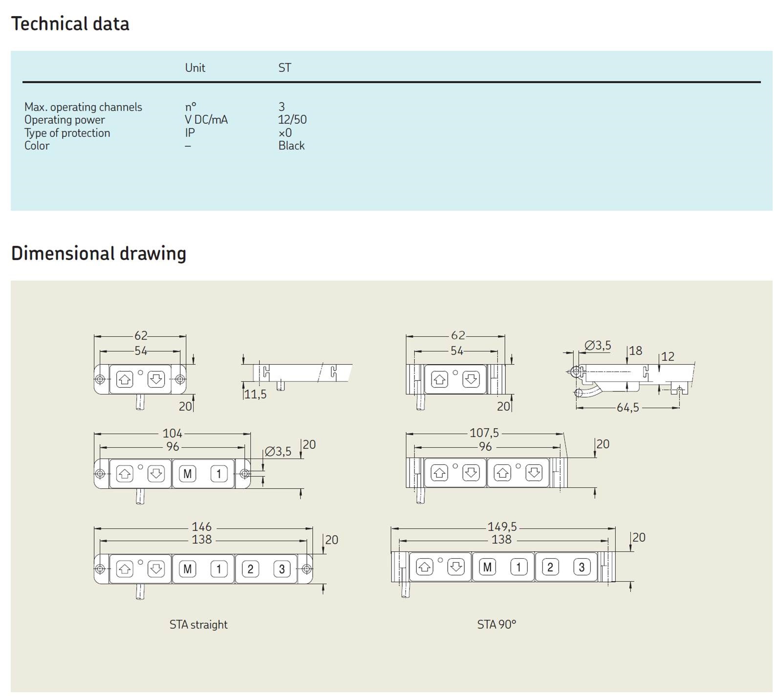Click the '11,5' dimension label
779x700 pixels.
coord(256,394)
